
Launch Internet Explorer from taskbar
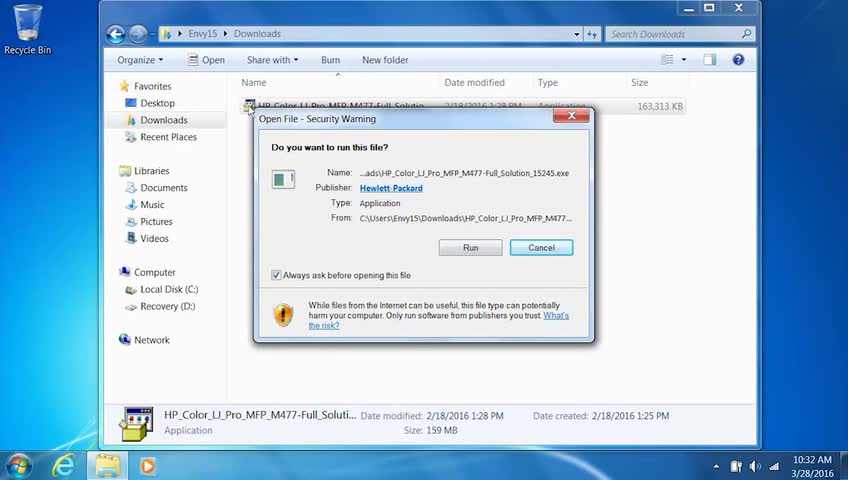click(x=63, y=465)
